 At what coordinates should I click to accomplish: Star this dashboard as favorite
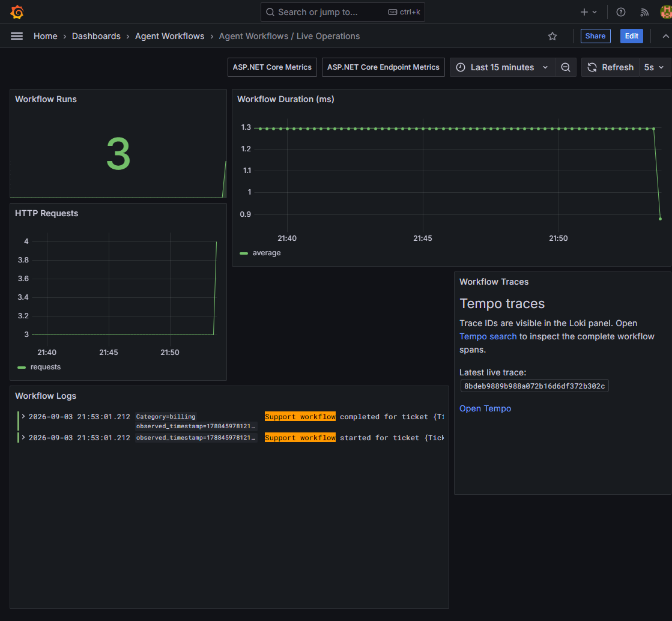pos(552,37)
